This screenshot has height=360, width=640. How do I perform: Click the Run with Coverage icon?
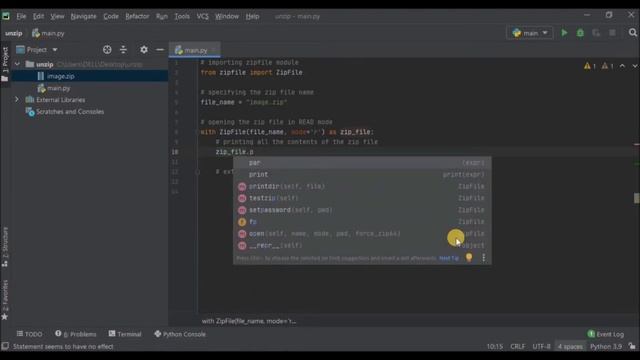[596, 33]
